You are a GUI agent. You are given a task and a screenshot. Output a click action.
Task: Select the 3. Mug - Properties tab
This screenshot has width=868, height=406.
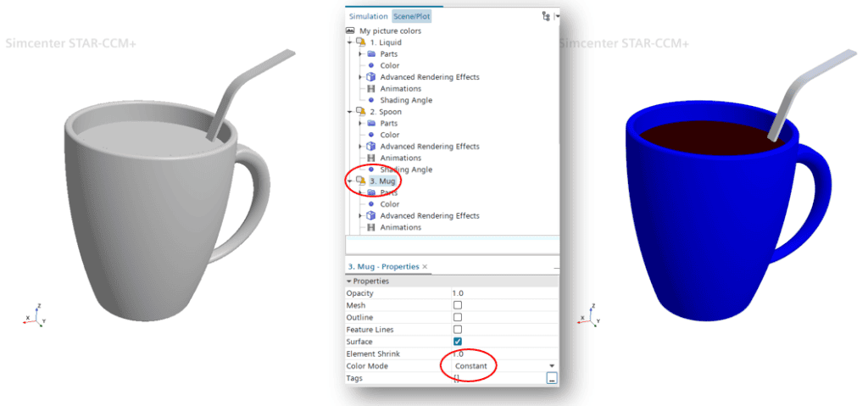(382, 266)
